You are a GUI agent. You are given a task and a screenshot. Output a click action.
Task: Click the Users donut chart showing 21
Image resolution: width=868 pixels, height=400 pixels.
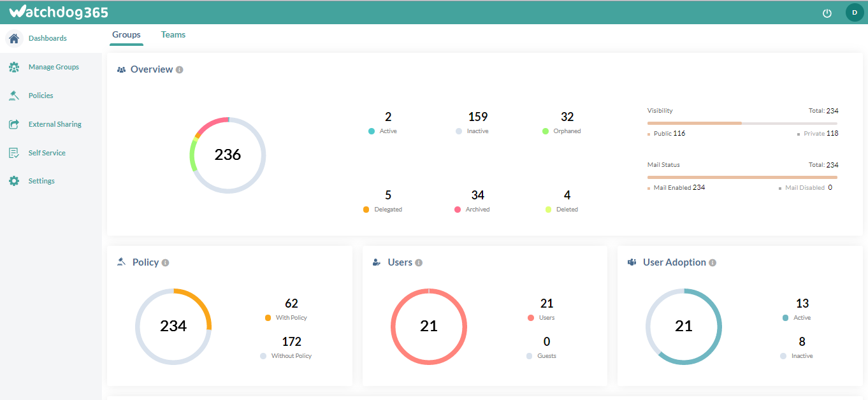[x=429, y=326]
